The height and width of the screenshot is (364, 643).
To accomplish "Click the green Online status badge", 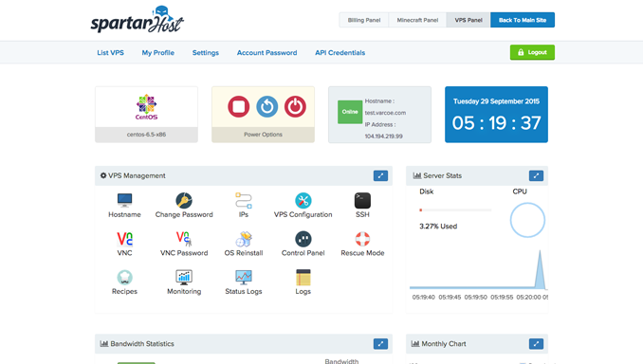I will (x=350, y=112).
